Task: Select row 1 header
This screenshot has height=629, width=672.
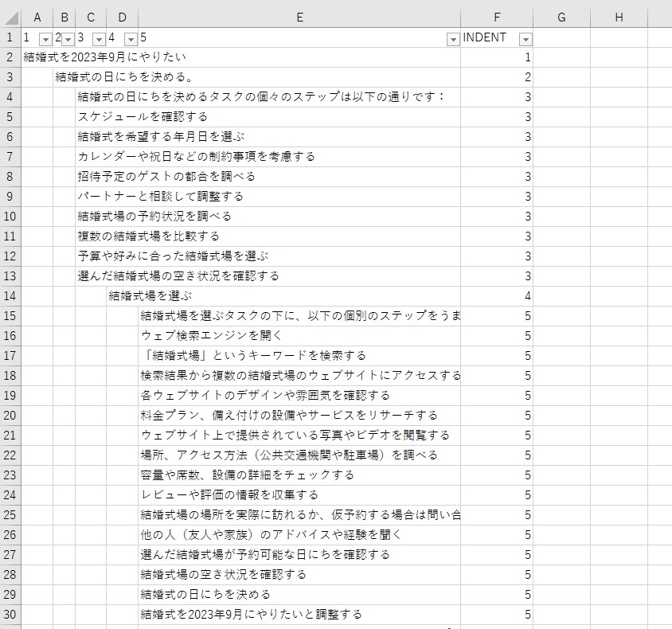Action: (x=10, y=37)
